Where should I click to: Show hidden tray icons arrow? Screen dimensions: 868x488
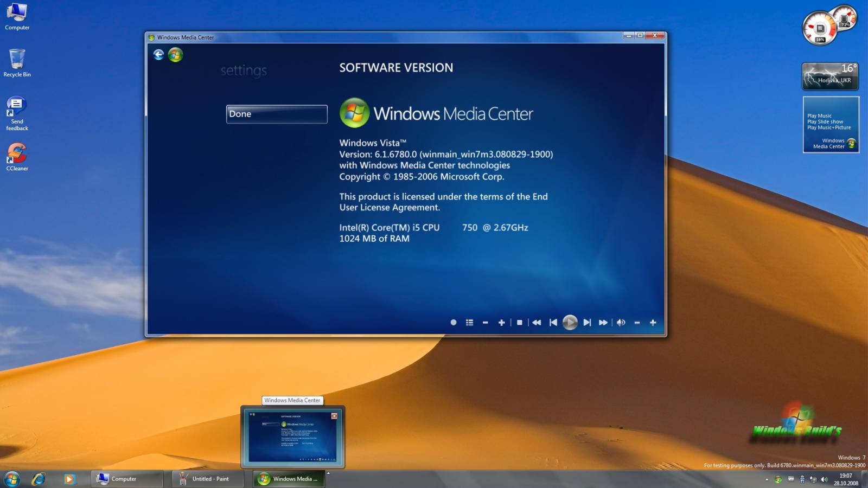767,479
